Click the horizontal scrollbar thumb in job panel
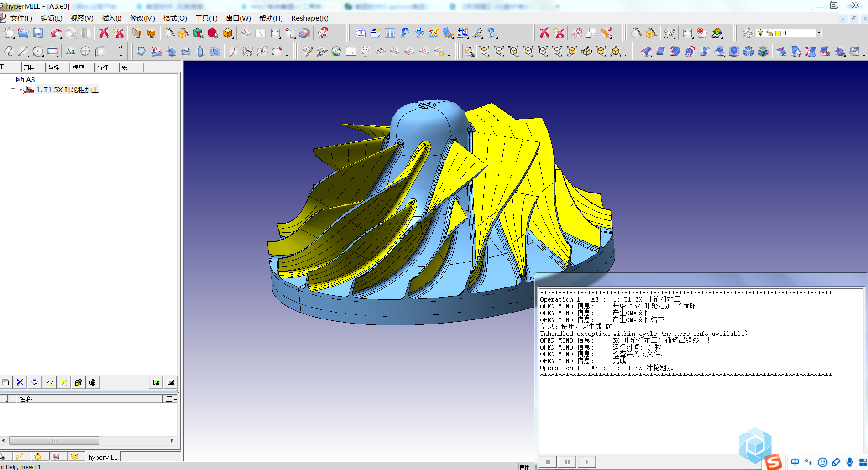This screenshot has width=868, height=470. (x=54, y=440)
